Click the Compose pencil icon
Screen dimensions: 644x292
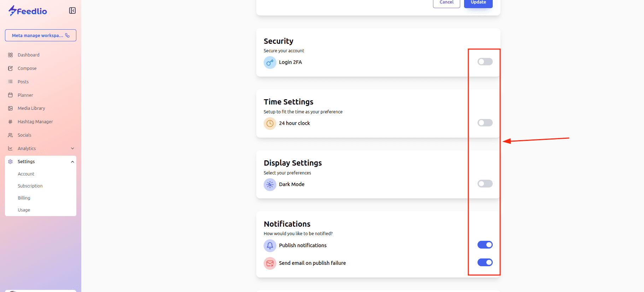(10, 68)
